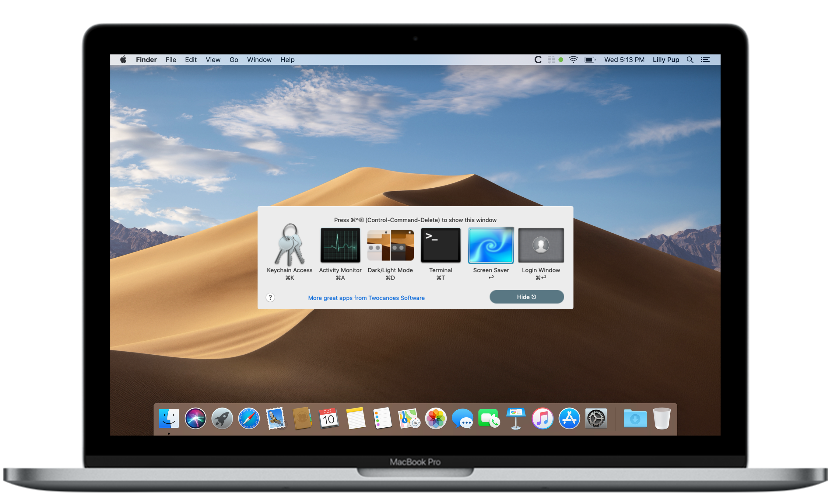Open the Downloads folder in Dock
Screen dimensions: 832x504
635,419
